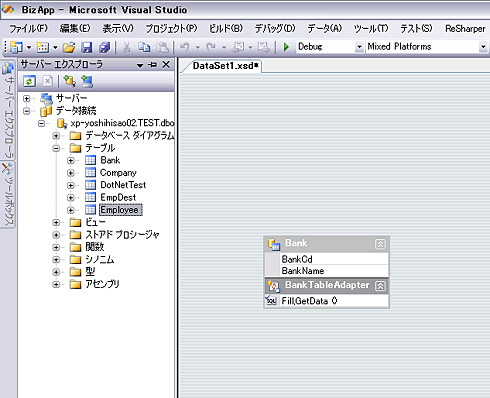This screenshot has height=398, width=490.
Task: Toggle the Server Explorer auto-hide pin
Action: coord(153,65)
